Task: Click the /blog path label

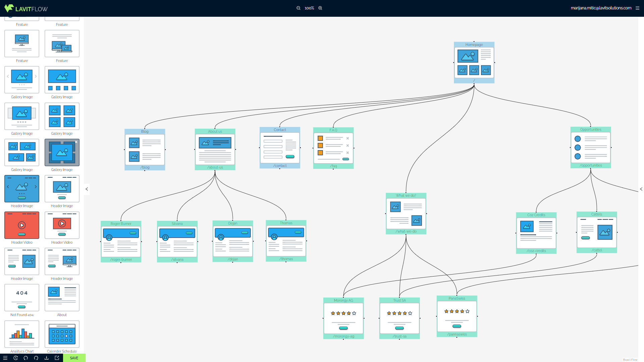Action: point(145,167)
